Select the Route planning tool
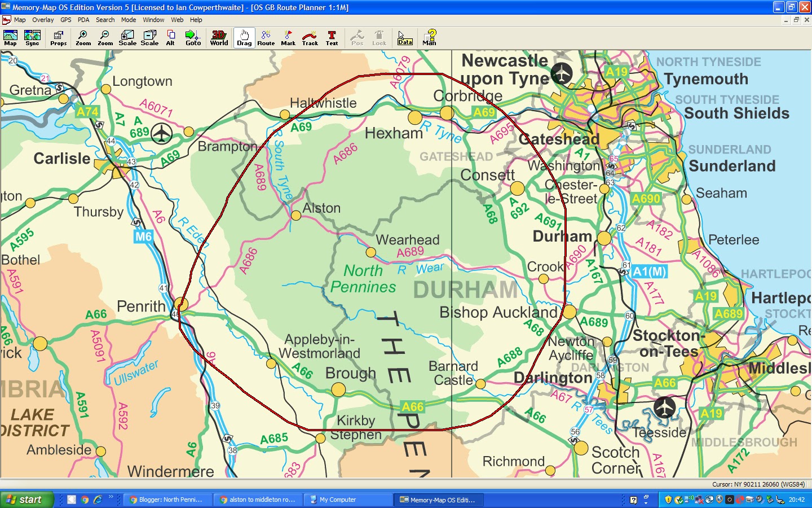The width and height of the screenshot is (812, 508). pos(266,37)
